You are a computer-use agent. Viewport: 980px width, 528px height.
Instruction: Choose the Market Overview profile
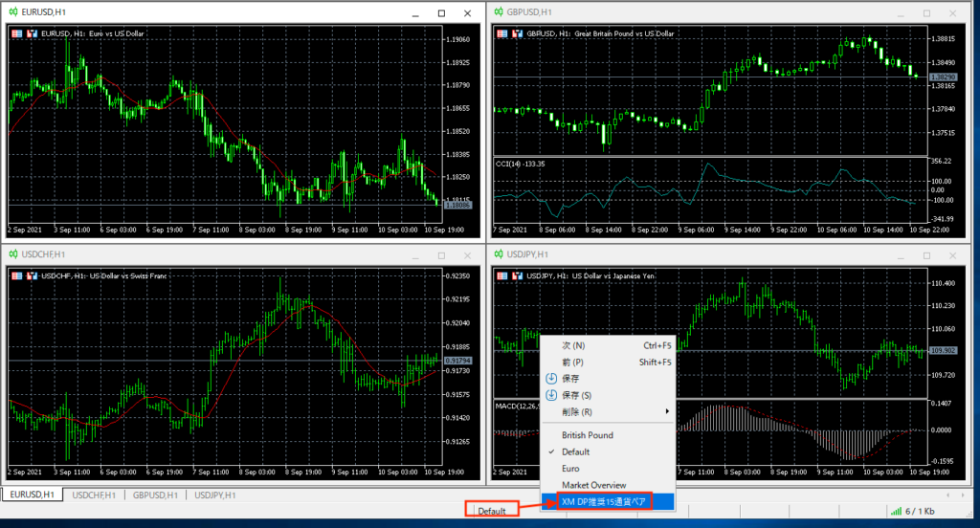coord(593,485)
